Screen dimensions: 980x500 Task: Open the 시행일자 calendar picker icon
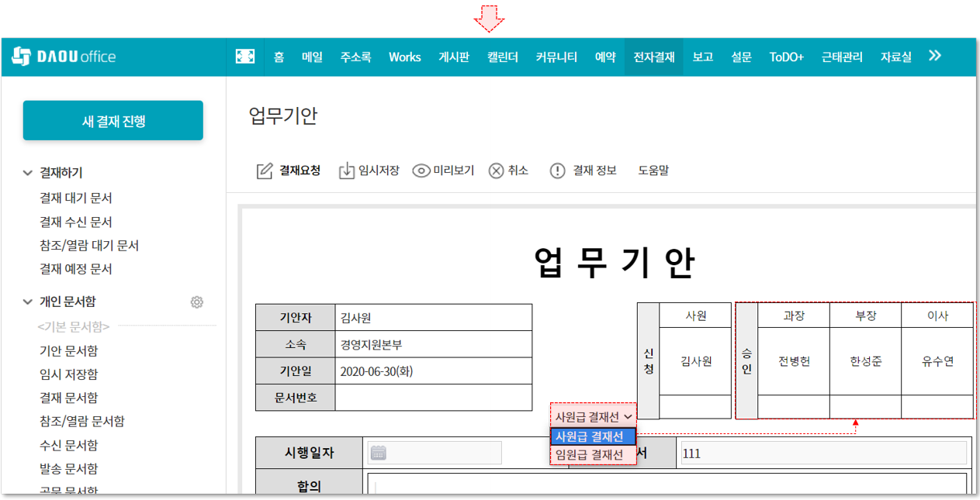(x=378, y=453)
